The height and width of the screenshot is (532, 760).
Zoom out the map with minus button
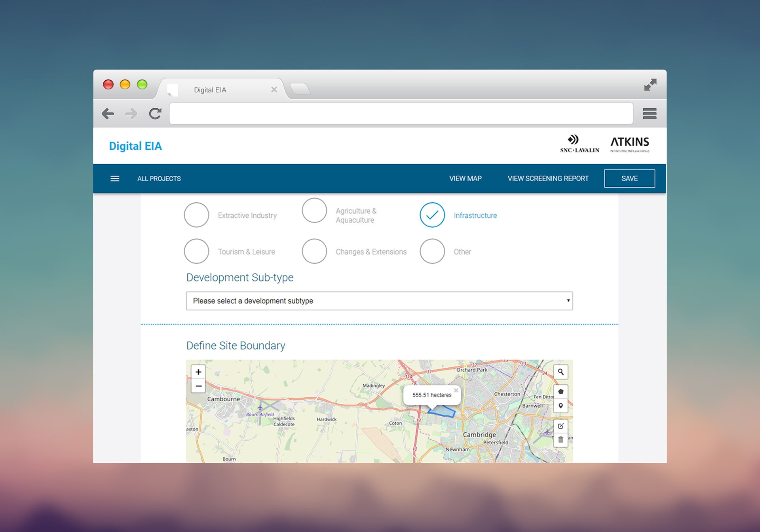tap(198, 386)
